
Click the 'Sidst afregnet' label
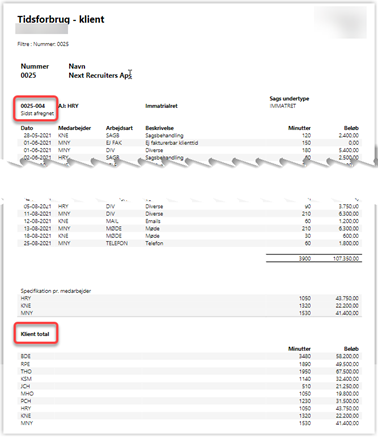(x=37, y=113)
